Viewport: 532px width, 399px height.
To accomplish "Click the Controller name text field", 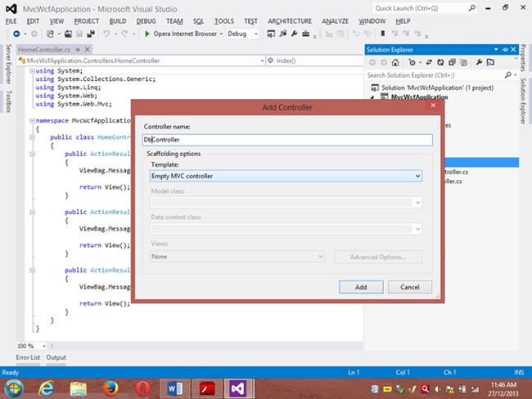I will point(286,140).
